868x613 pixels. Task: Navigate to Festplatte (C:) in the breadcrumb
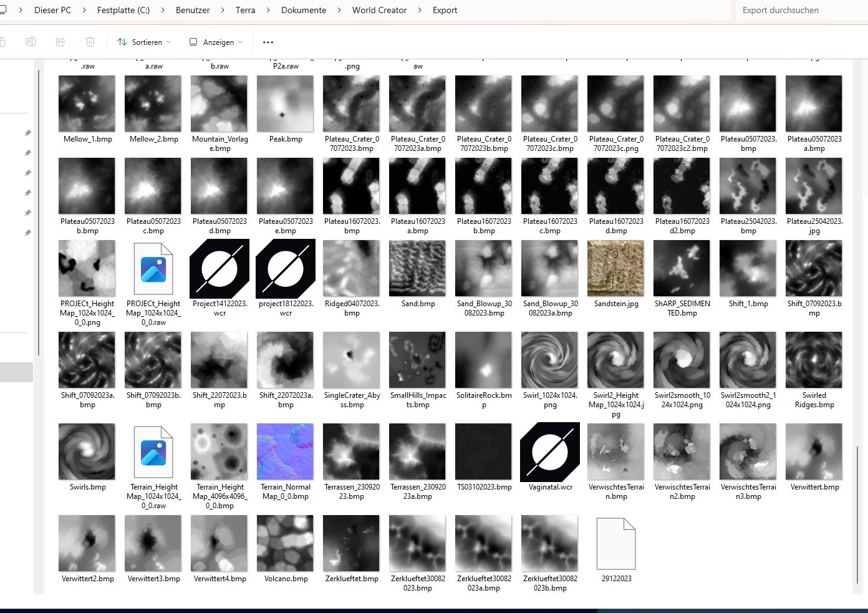pyautogui.click(x=123, y=10)
